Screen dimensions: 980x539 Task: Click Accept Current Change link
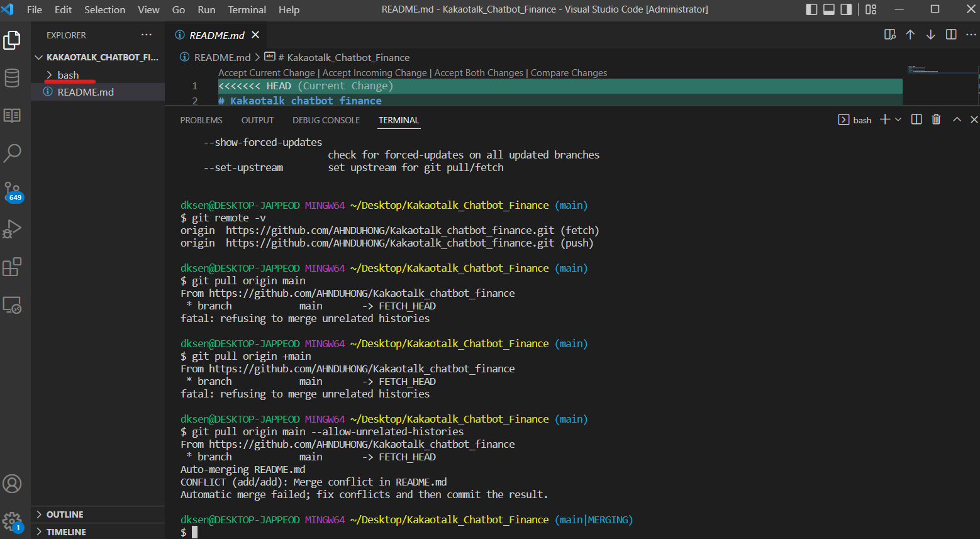click(x=266, y=73)
